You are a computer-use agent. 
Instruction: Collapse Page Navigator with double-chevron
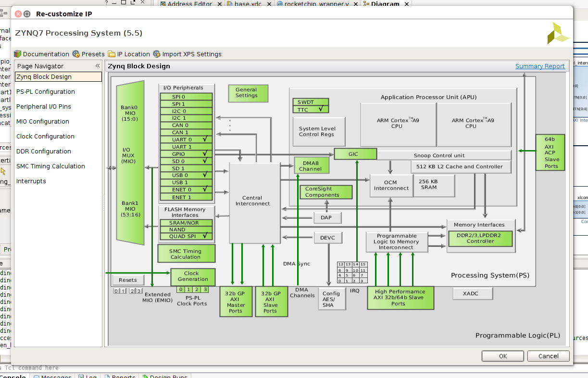97,66
